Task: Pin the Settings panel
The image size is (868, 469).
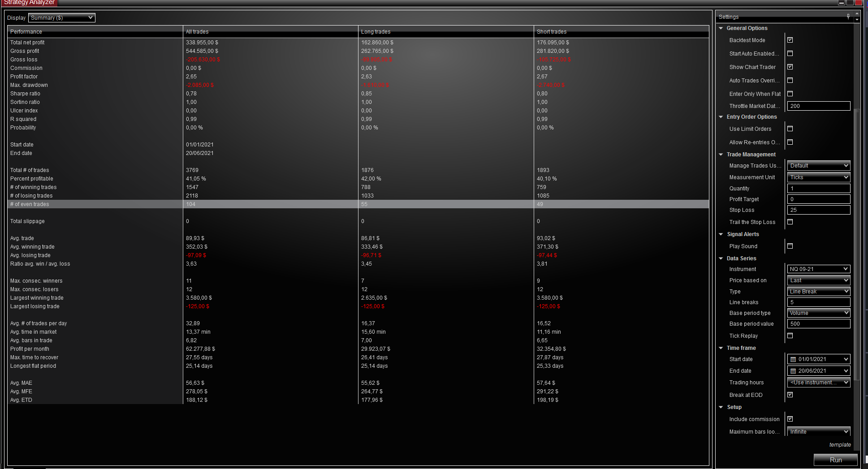Action: pos(848,17)
